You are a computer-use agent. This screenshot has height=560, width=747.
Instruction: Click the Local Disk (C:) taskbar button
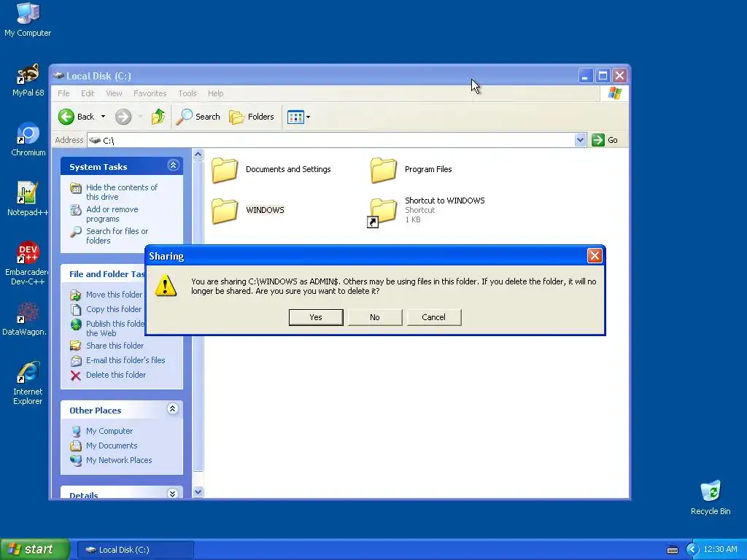[x=135, y=550]
